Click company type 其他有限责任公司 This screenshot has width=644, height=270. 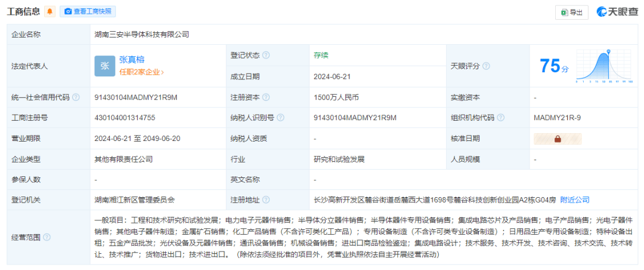point(123,159)
